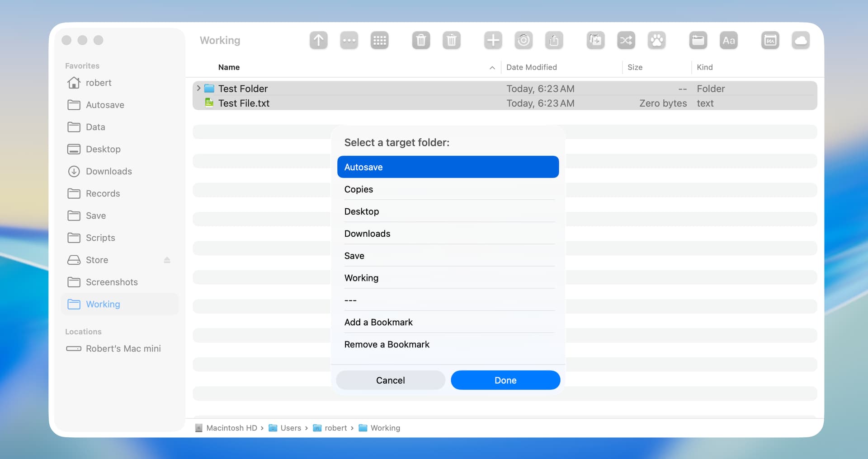868x459 pixels.
Task: Expand the Test Folder disclosure arrow
Action: click(x=198, y=89)
